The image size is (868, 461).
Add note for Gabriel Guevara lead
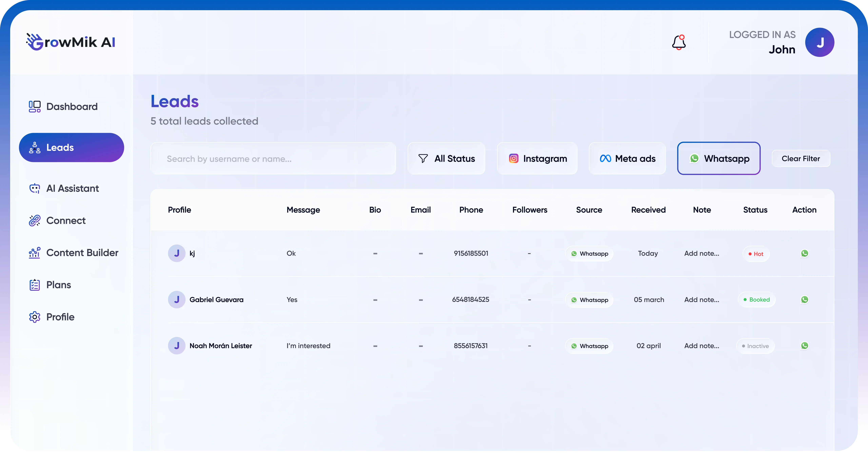702,300
